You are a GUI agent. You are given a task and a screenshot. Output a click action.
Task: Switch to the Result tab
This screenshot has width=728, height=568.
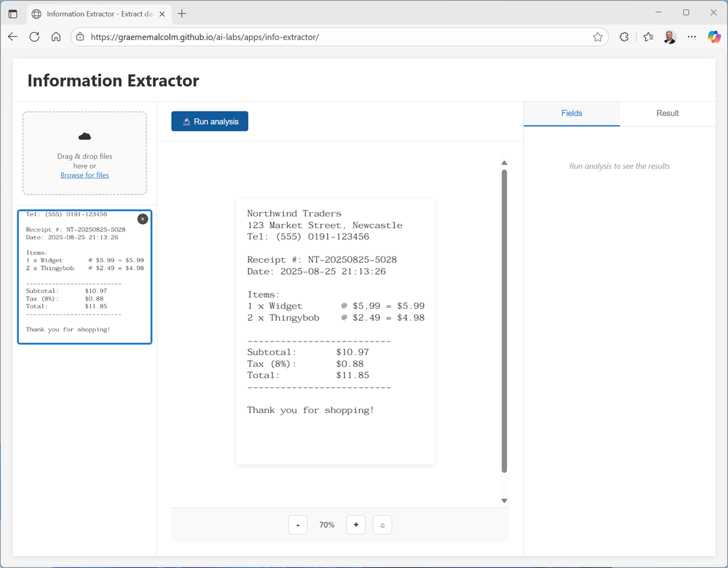[667, 113]
